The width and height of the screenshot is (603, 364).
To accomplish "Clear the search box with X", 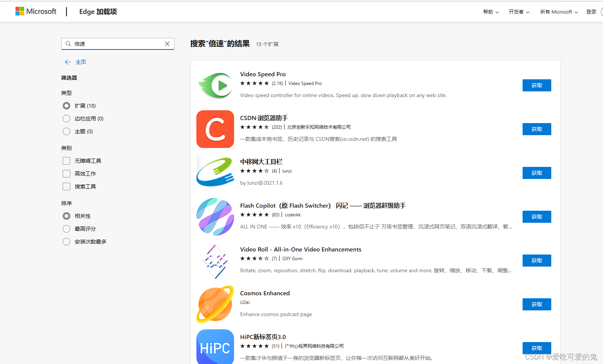I will (167, 44).
